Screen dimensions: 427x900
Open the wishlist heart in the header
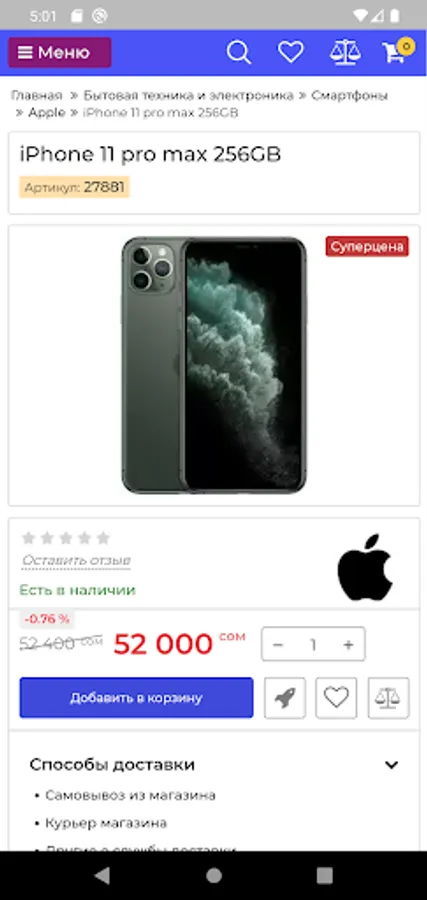click(x=291, y=53)
